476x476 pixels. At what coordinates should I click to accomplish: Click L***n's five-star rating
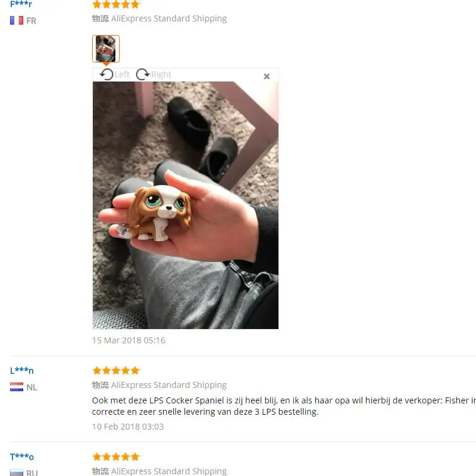[x=116, y=370]
